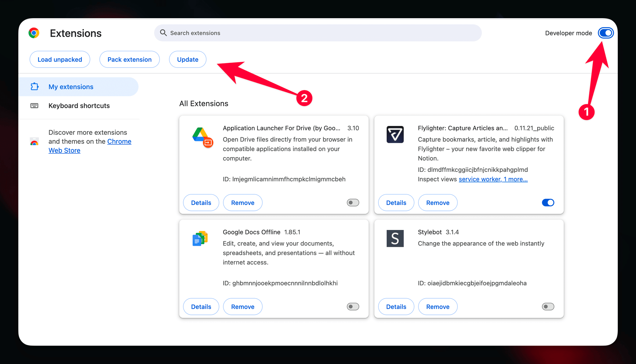
Task: Enable Google Docs Offline toggle
Action: tap(353, 307)
